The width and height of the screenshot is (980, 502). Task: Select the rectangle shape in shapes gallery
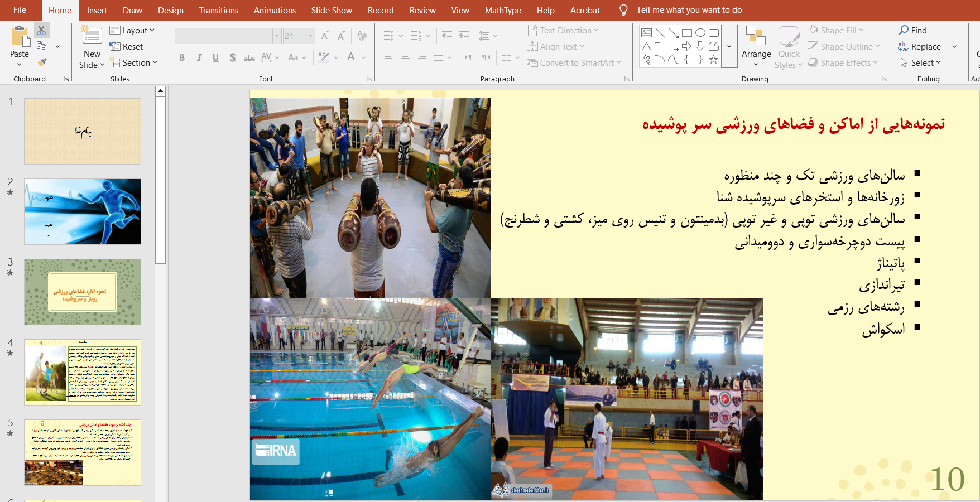point(687,33)
